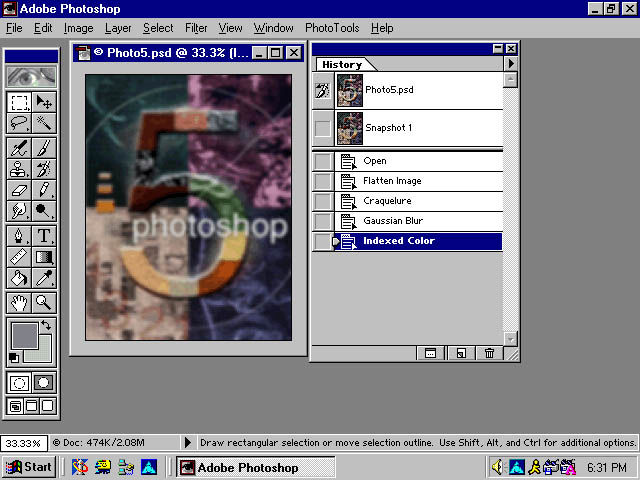The width and height of the screenshot is (640, 480).
Task: Click the foreground color swatch
Action: [24, 336]
